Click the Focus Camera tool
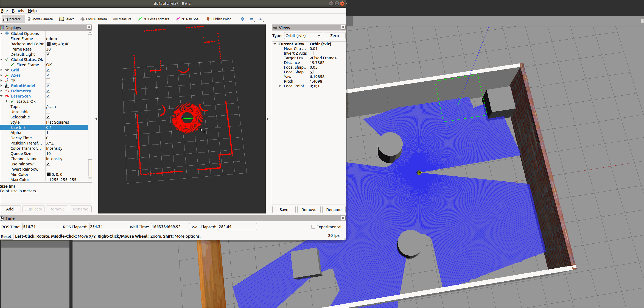Screen dimensions: 644x308 [x=94, y=19]
